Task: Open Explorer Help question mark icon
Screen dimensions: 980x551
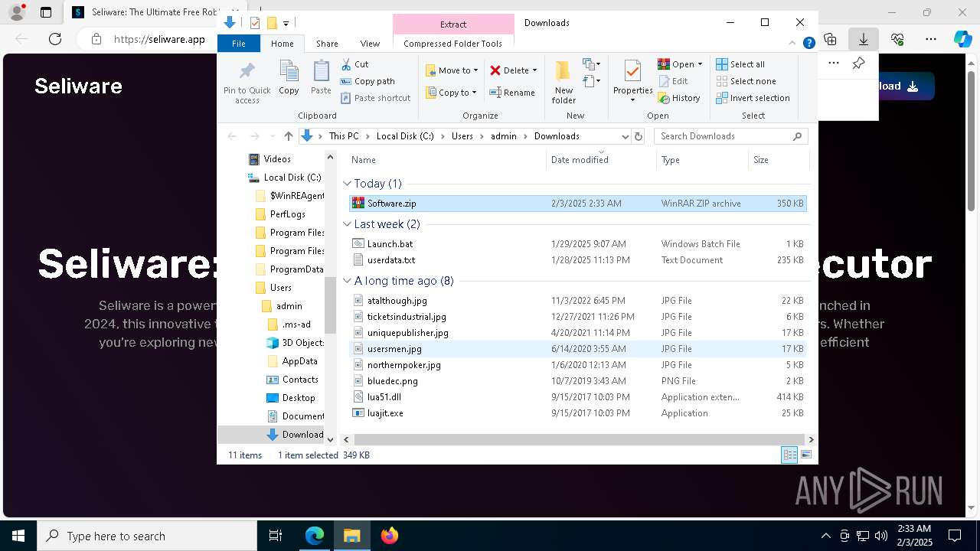Action: pyautogui.click(x=808, y=44)
